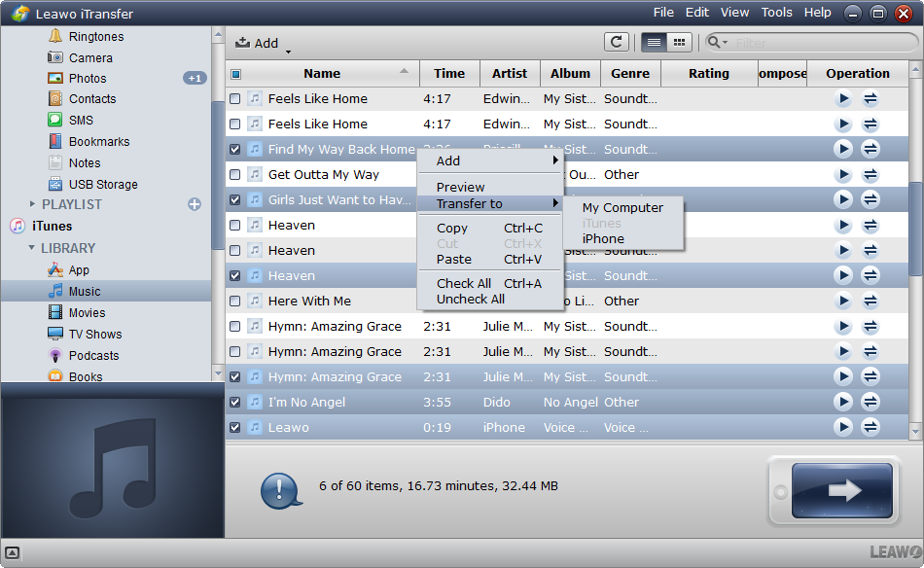This screenshot has width=924, height=568.
Task: Click the search filter input field
Action: (x=817, y=43)
